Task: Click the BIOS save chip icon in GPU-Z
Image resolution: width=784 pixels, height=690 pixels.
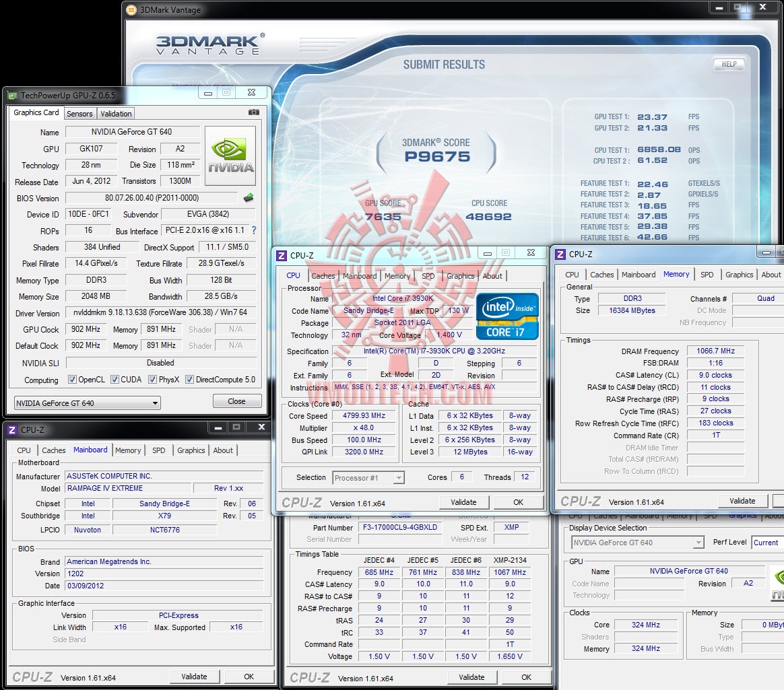Action: pyautogui.click(x=249, y=198)
